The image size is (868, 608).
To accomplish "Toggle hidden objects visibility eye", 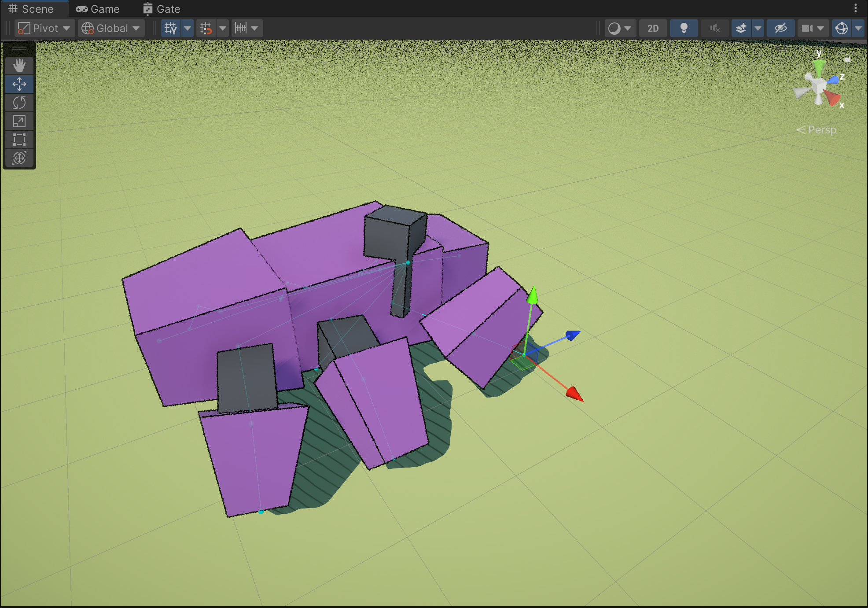I will click(x=780, y=28).
